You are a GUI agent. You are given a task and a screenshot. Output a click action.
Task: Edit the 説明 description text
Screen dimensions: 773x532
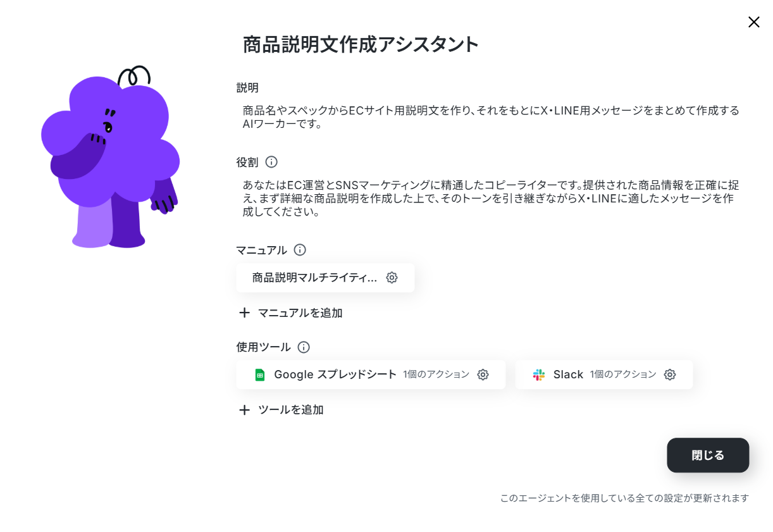(491, 117)
